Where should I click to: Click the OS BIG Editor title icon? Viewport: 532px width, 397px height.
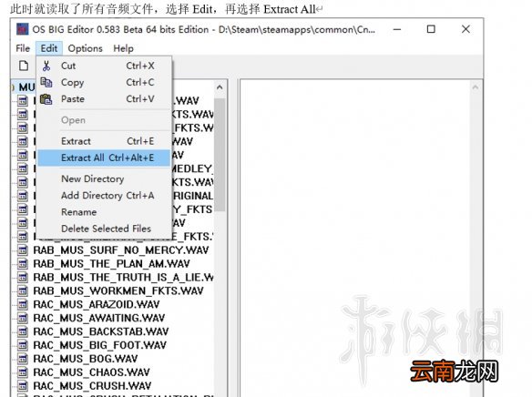click(x=23, y=29)
